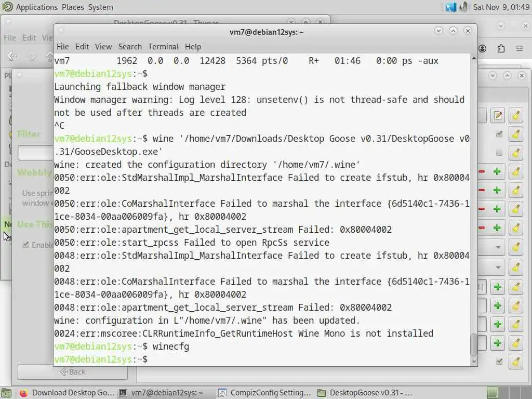Open the Terminal menu in menu bar
Image resolution: width=532 pixels, height=399 pixels.
[x=163, y=46]
